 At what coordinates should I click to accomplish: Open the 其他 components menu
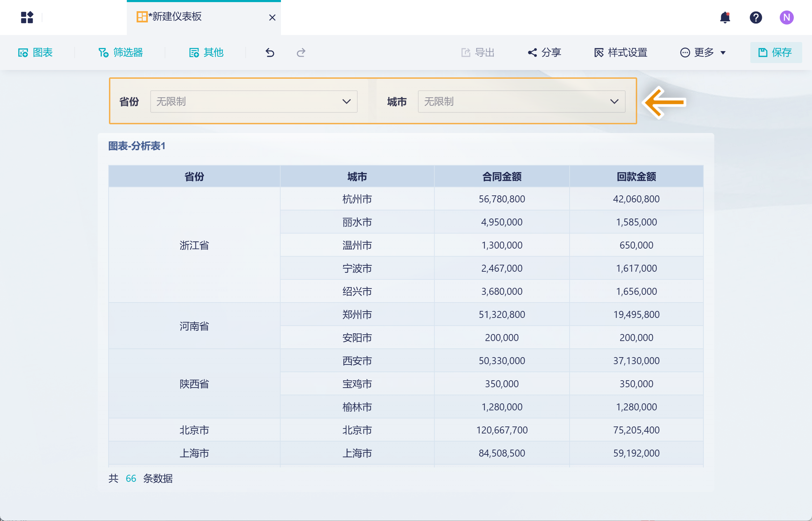pos(206,53)
